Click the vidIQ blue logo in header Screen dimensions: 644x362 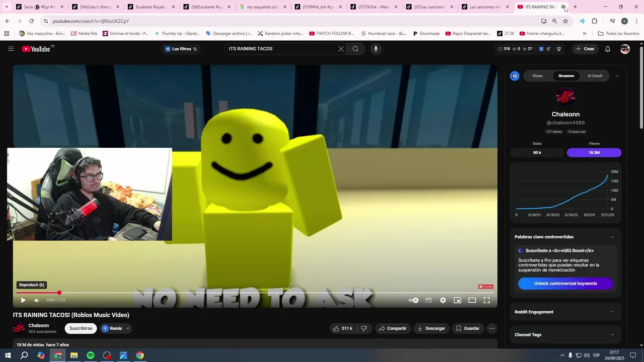(541, 49)
